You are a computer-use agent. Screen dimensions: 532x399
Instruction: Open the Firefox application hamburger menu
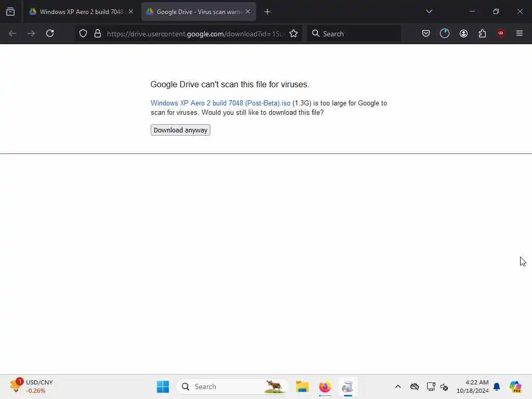[x=520, y=33]
